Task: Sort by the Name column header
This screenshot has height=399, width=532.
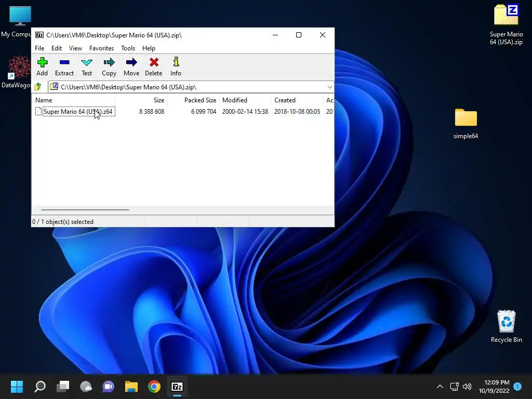Action: point(73,100)
